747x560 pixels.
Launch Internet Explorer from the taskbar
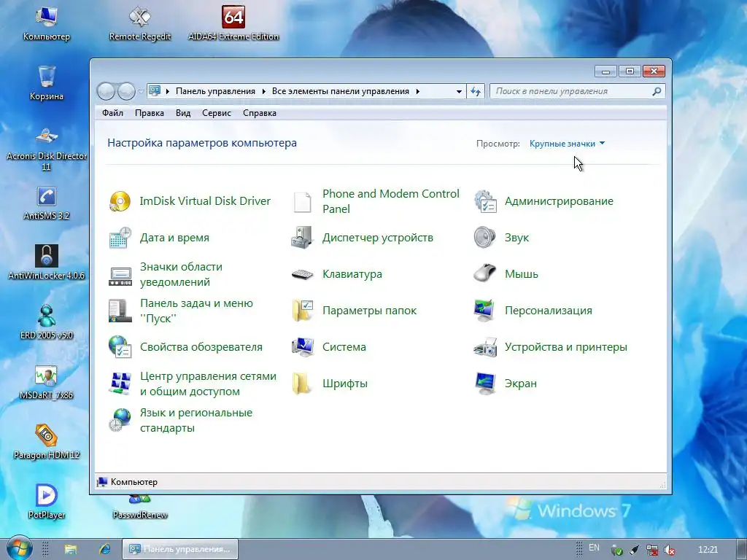[x=105, y=549]
